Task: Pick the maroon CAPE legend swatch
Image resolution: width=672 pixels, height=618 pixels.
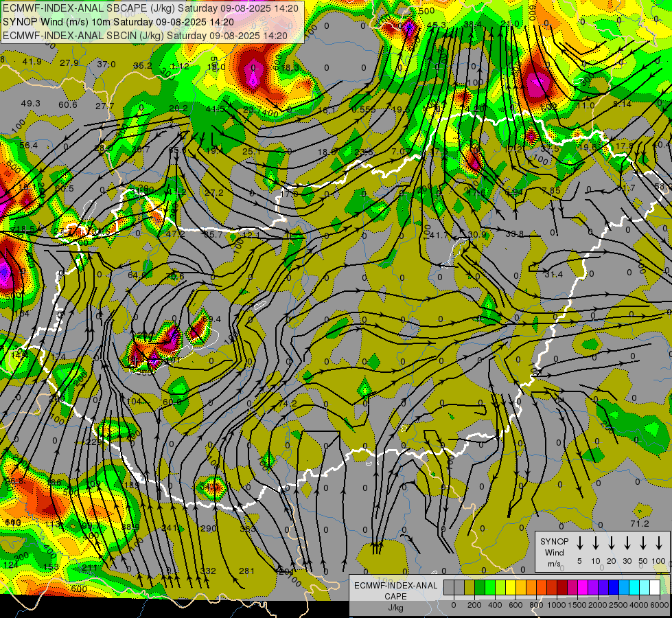Action: (x=562, y=588)
